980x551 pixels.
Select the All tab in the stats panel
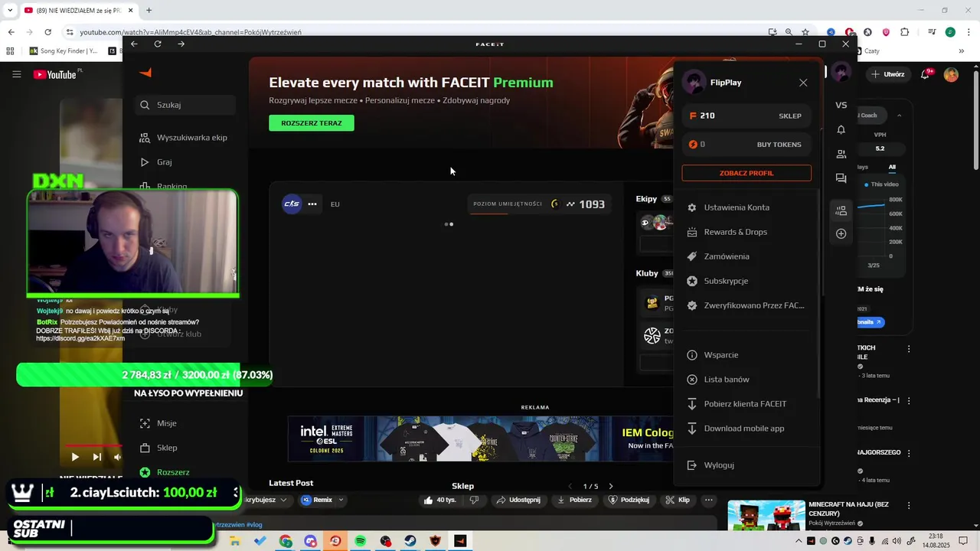(892, 167)
